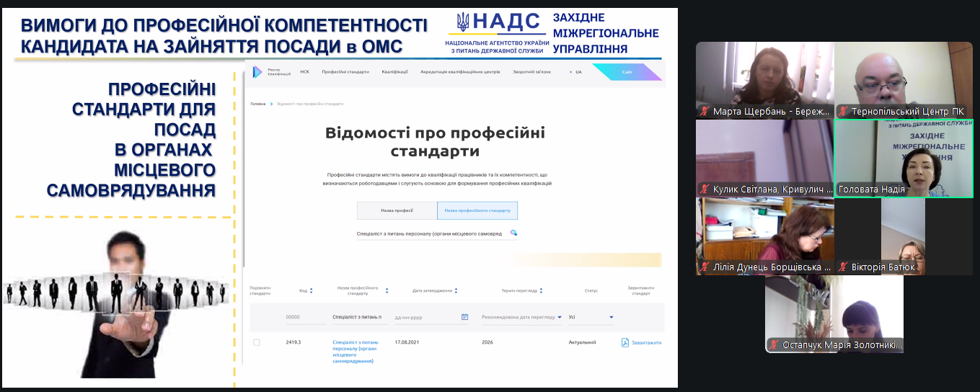Image resolution: width=980 pixels, height=392 pixels.
Task: Open the Спеціаліст з питань персоналу link
Action: [356, 351]
